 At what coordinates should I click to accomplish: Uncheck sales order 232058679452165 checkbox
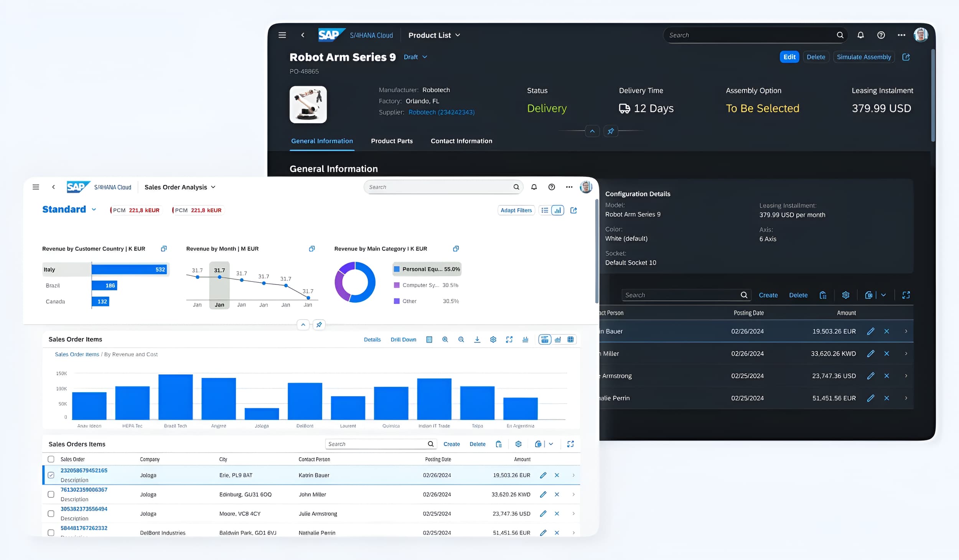click(51, 475)
